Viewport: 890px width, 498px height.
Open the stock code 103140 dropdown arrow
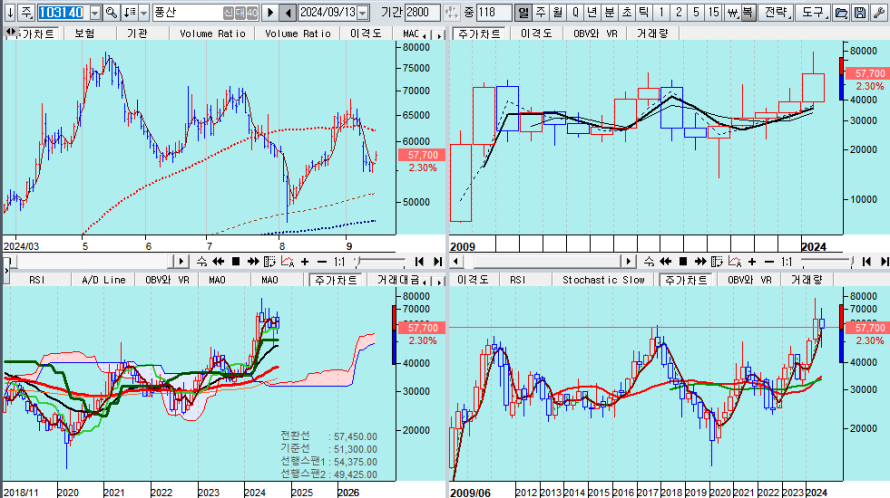[95, 12]
